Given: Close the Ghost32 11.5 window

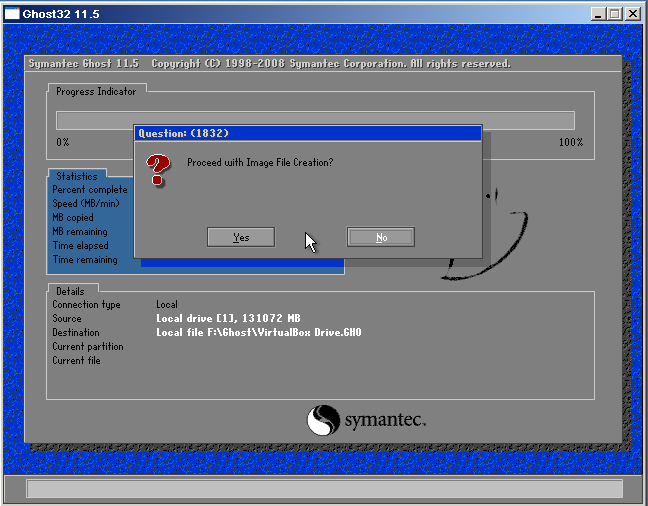Looking at the screenshot, I should click(x=634, y=14).
